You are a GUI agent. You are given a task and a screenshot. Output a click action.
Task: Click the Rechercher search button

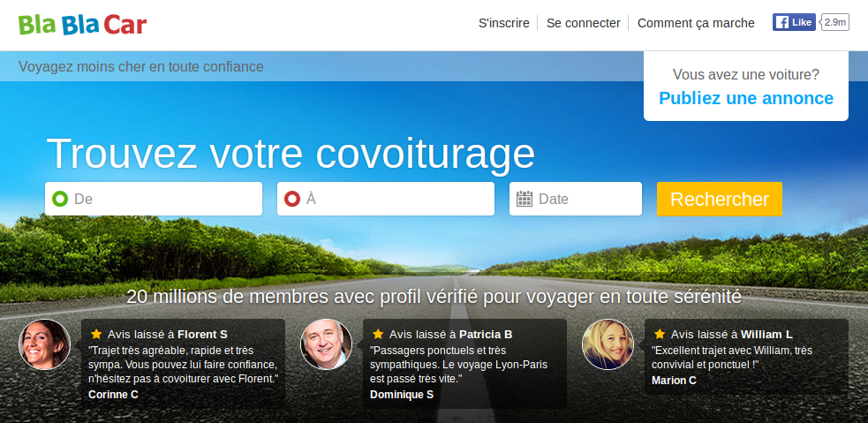coord(720,199)
